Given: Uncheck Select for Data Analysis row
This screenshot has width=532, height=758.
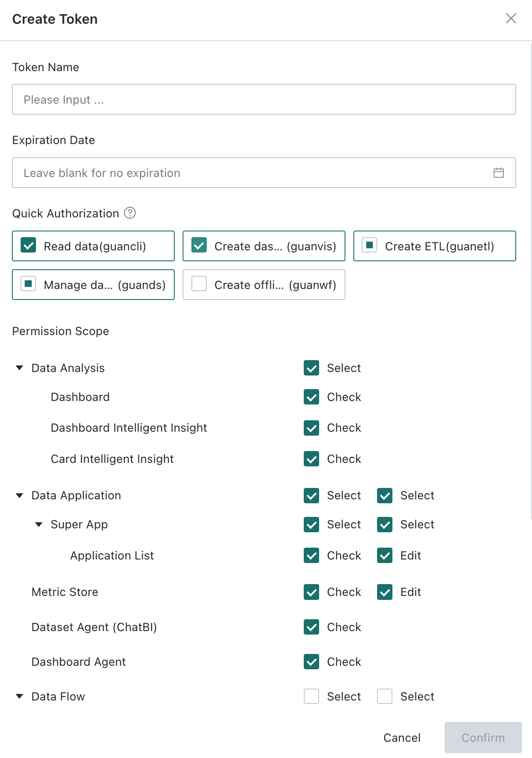Looking at the screenshot, I should click(312, 368).
